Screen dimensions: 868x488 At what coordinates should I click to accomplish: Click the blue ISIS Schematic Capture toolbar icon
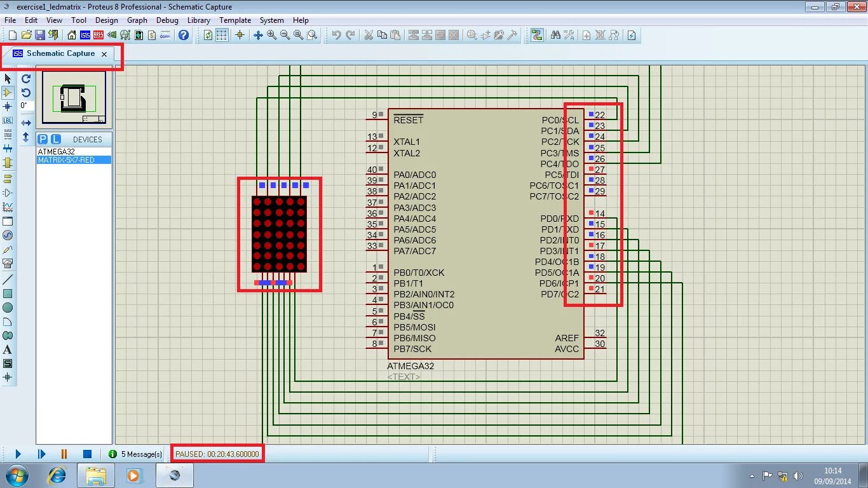[85, 35]
